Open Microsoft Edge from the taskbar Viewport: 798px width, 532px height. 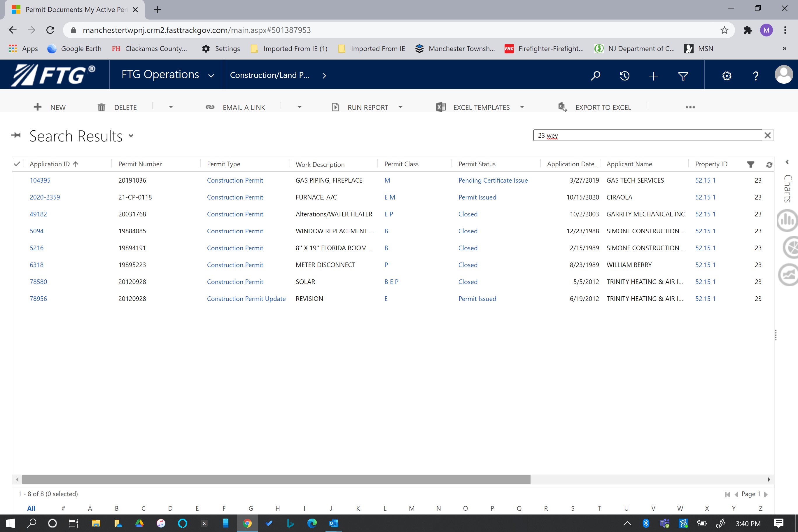(x=312, y=523)
